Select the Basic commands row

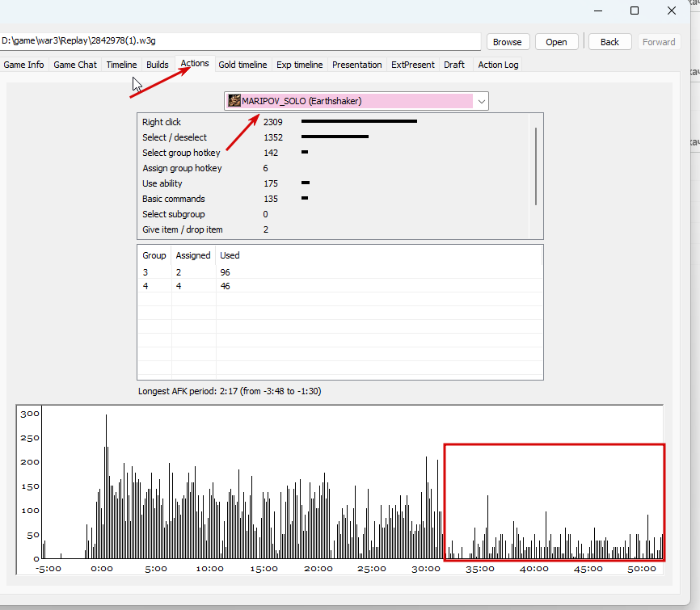click(x=333, y=199)
